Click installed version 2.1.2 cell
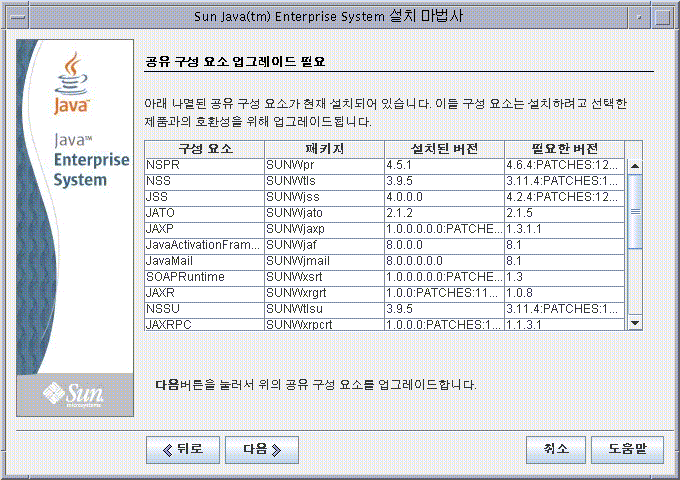This screenshot has height=480, width=680. (x=445, y=213)
